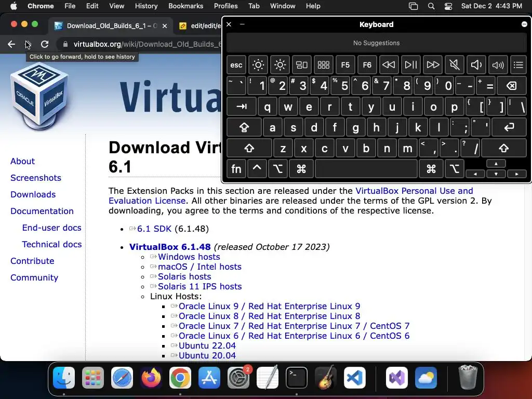The width and height of the screenshot is (532, 399).
Task: Open VirtualBox Personal Use license link
Action: click(414, 191)
